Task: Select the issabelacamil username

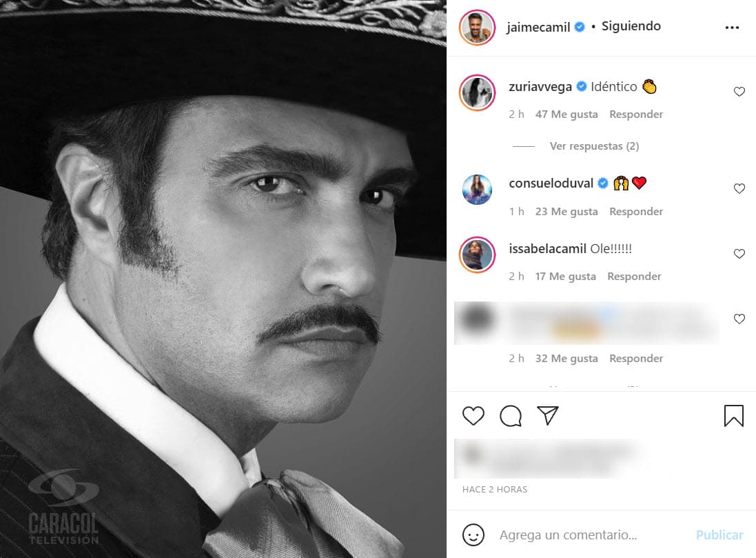Action: [548, 248]
